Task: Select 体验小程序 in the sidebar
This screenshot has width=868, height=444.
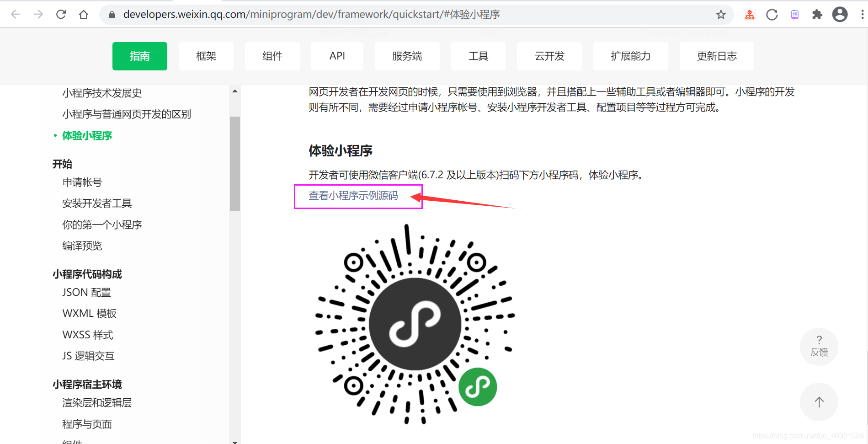Action: [x=87, y=136]
